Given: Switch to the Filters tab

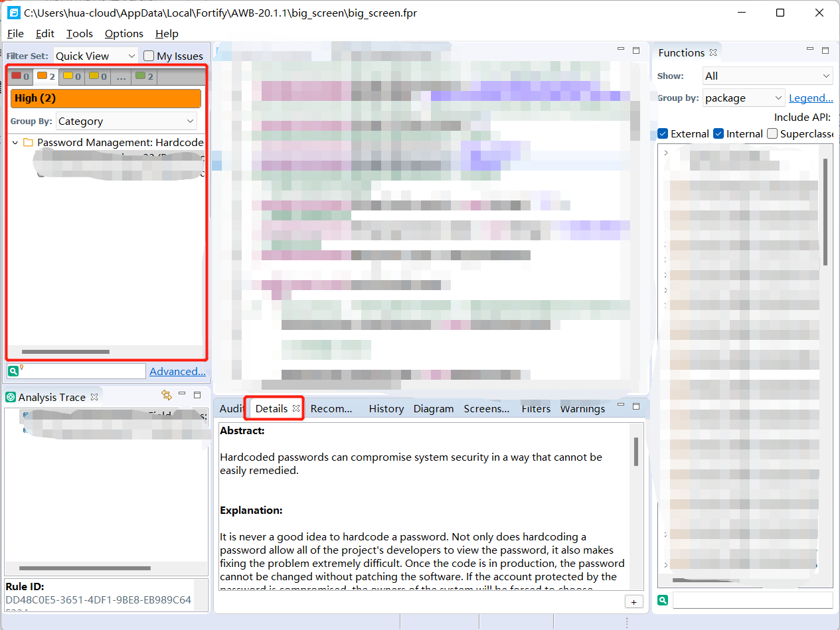Looking at the screenshot, I should [x=536, y=408].
